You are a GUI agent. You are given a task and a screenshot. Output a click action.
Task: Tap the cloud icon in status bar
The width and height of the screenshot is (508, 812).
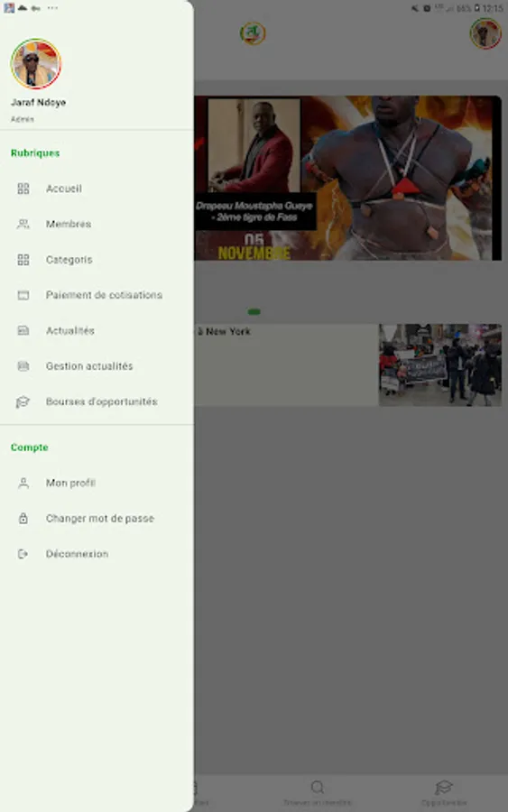coord(23,8)
